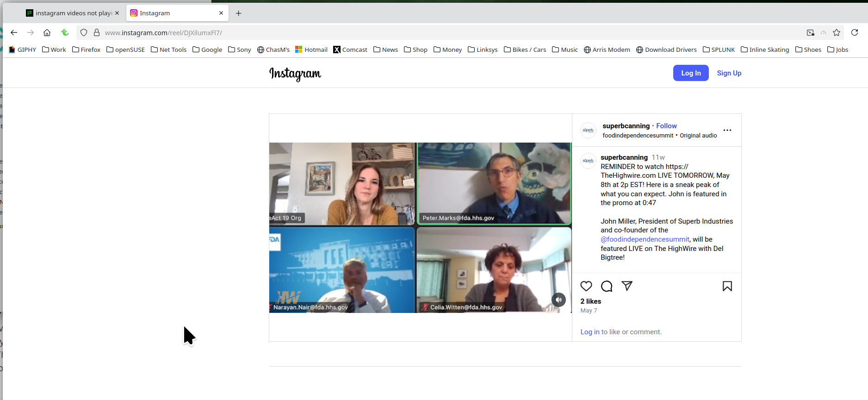Viewport: 868px width, 400px height.
Task: Open a new tab with the plus button
Action: [239, 13]
